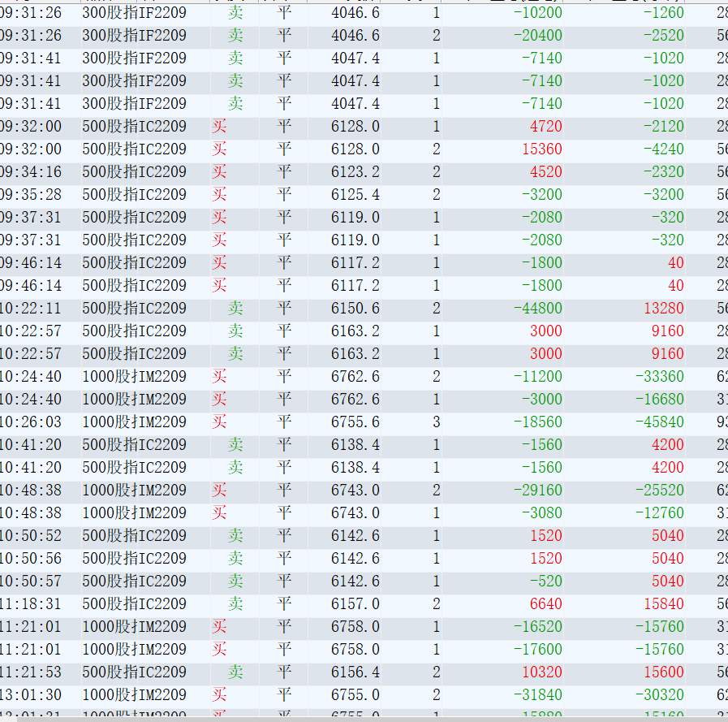This screenshot has height=722, width=728.
Task: Click quantity 3 in the 10:26:03 row
Action: coord(436,422)
